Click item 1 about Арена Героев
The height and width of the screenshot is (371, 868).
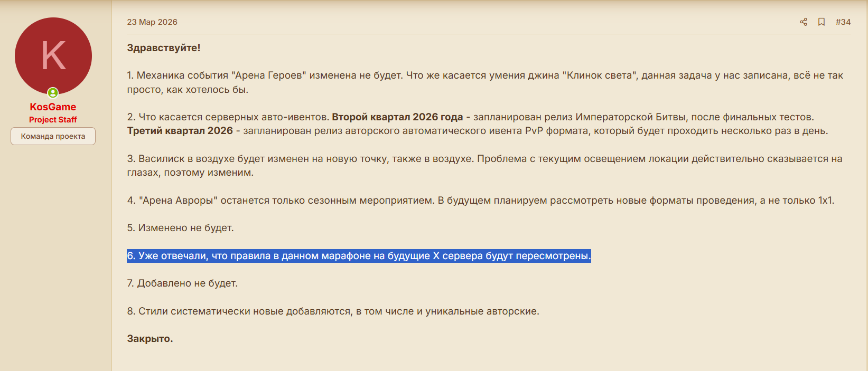(485, 82)
